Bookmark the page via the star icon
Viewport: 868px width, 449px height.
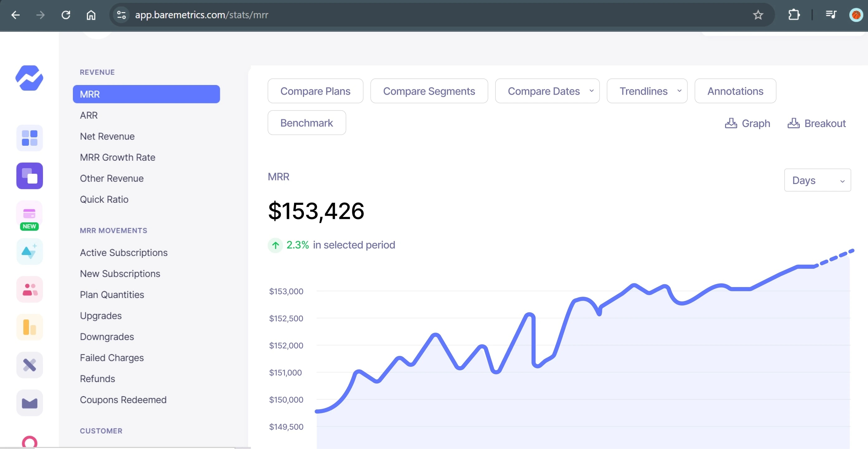click(758, 15)
